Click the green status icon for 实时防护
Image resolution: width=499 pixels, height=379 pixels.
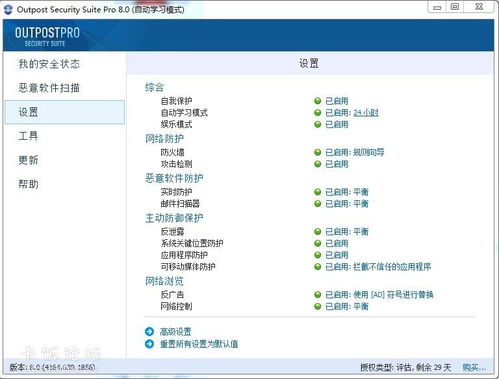(318, 192)
